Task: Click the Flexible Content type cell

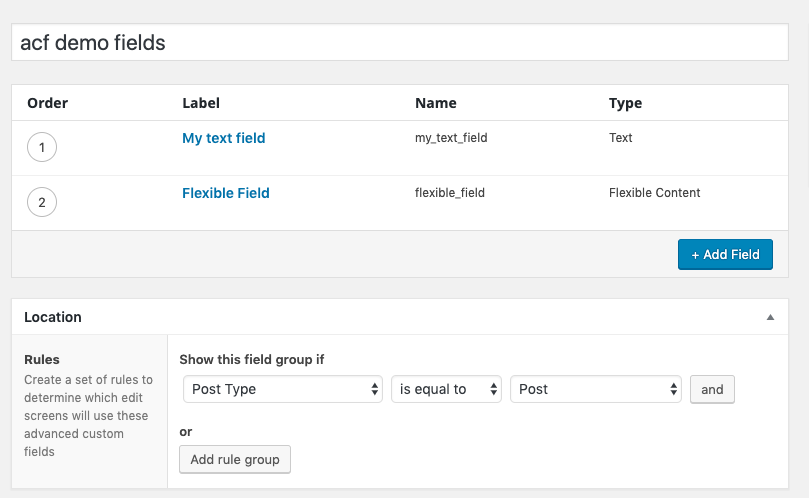Action: click(x=654, y=193)
